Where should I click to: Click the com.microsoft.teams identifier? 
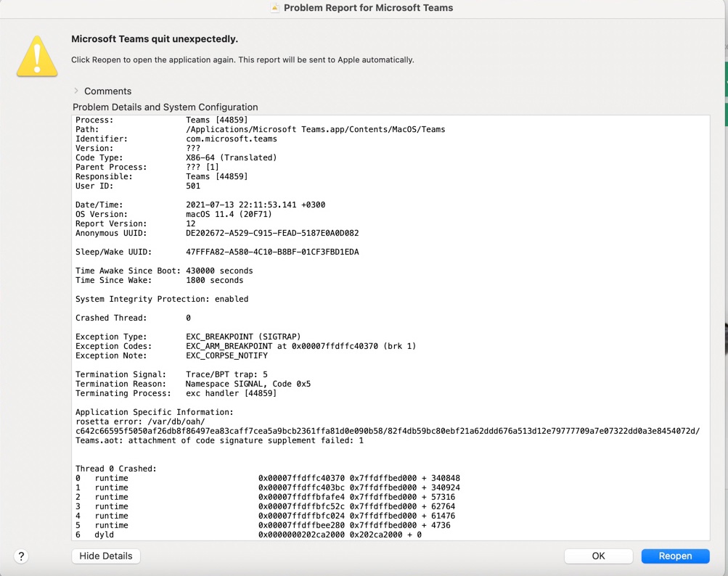(232, 139)
